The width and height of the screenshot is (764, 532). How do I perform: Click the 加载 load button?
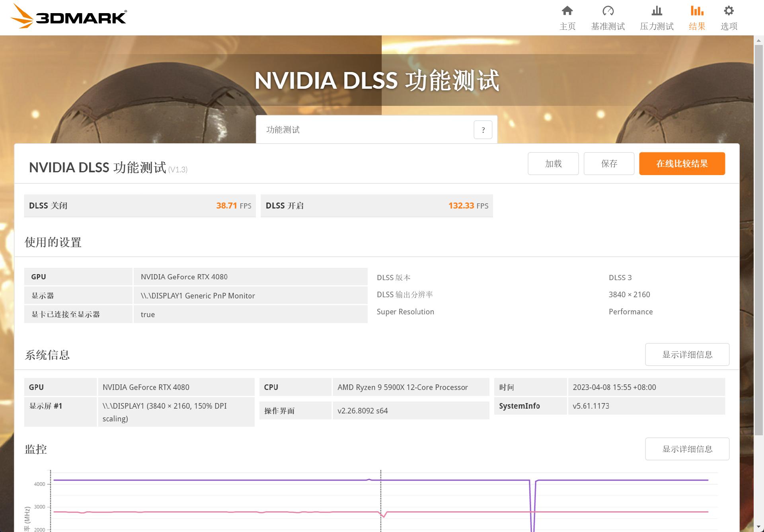(x=553, y=163)
